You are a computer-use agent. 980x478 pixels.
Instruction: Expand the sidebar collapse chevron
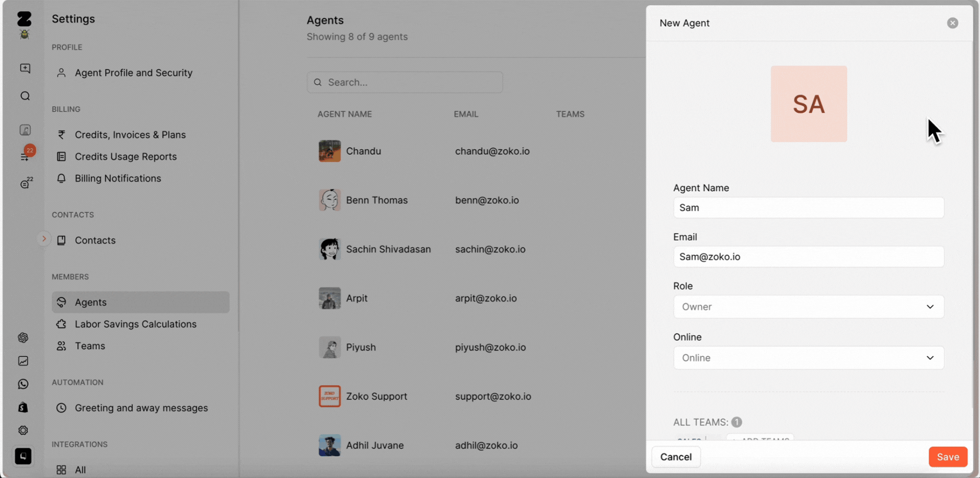coord(44,239)
